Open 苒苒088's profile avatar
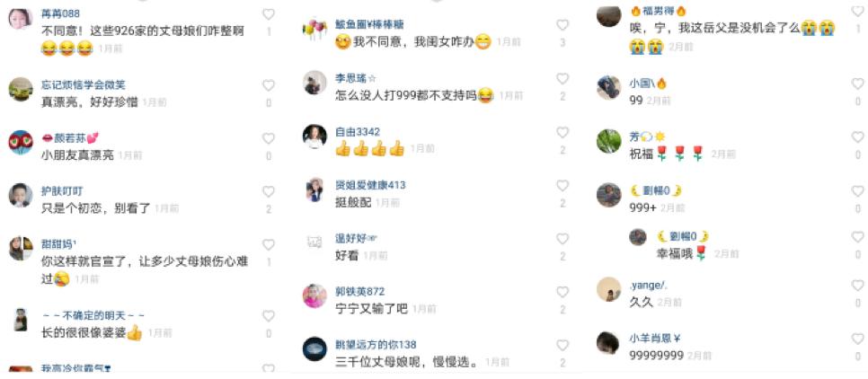868x379 pixels. point(21,20)
